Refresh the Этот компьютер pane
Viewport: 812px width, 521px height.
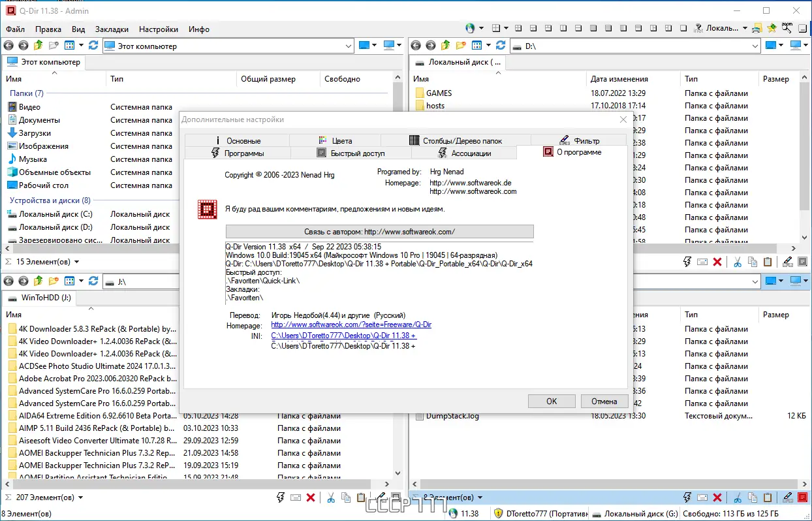tap(93, 45)
